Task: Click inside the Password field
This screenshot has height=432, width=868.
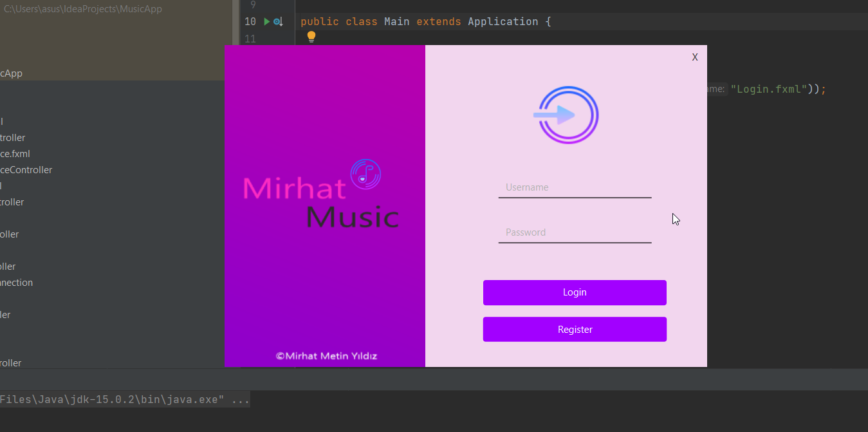Action: (x=575, y=232)
